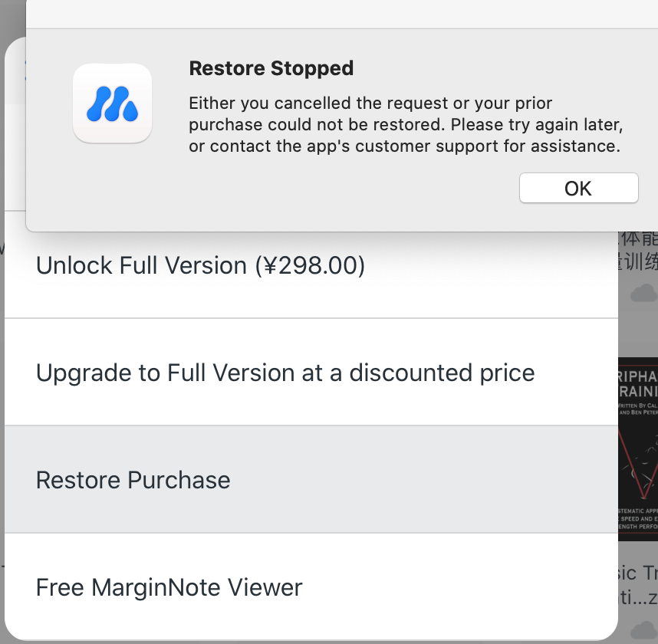Pick the highlighted Restore Purchase row

tap(311, 479)
